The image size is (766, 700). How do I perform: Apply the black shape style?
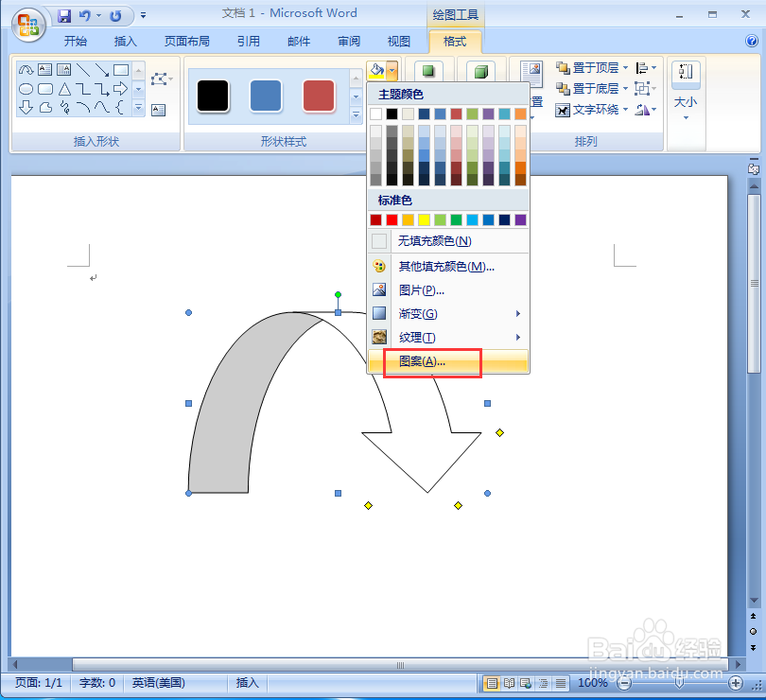point(213,96)
